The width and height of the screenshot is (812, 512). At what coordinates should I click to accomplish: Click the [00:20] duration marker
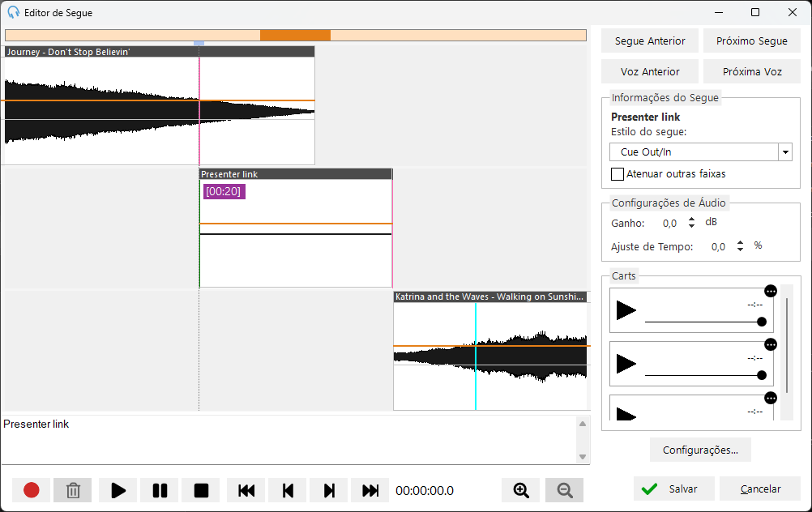(224, 191)
